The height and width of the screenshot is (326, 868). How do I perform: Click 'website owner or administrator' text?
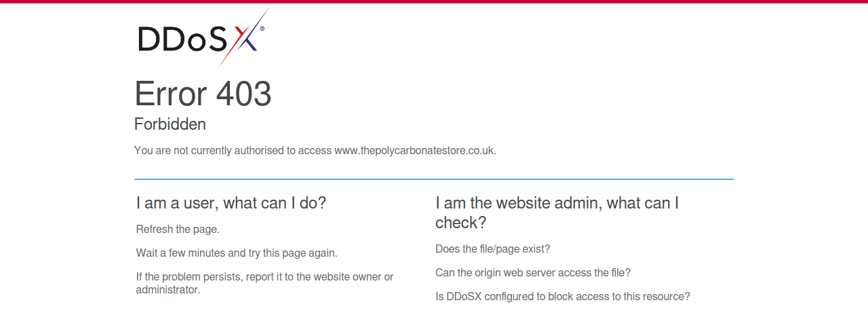[264, 283]
